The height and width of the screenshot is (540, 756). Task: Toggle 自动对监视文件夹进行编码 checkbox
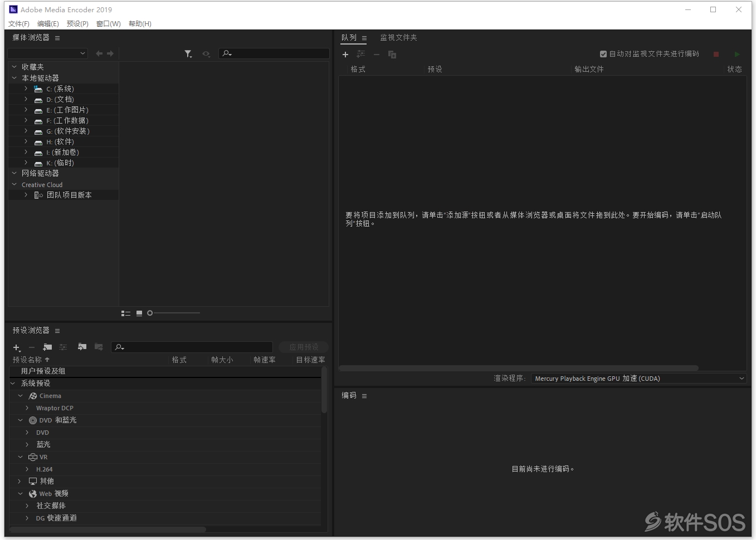click(x=603, y=54)
